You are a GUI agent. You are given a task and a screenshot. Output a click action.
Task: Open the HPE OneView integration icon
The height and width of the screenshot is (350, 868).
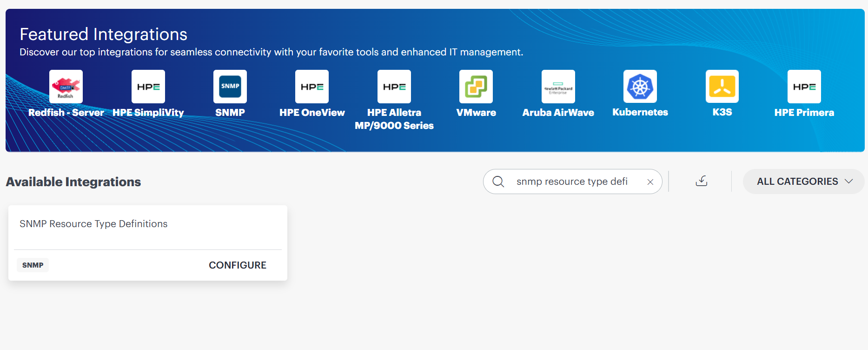312,87
